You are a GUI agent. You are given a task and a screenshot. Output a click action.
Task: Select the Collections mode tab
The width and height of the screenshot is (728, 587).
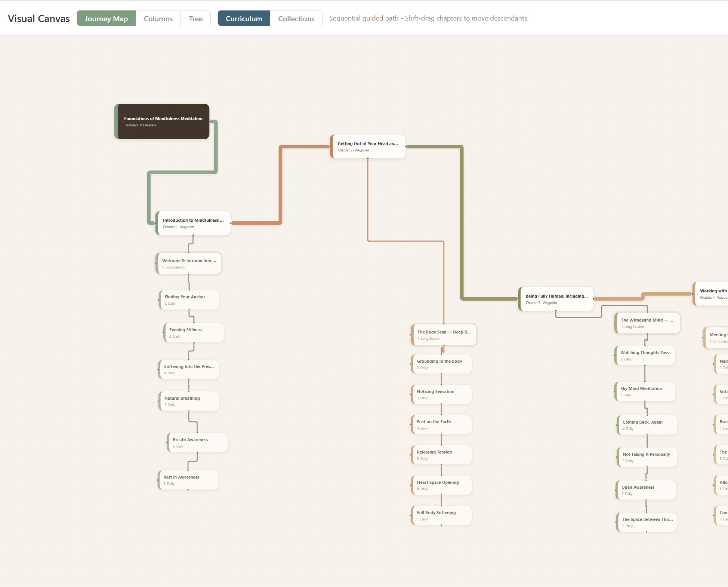point(296,19)
